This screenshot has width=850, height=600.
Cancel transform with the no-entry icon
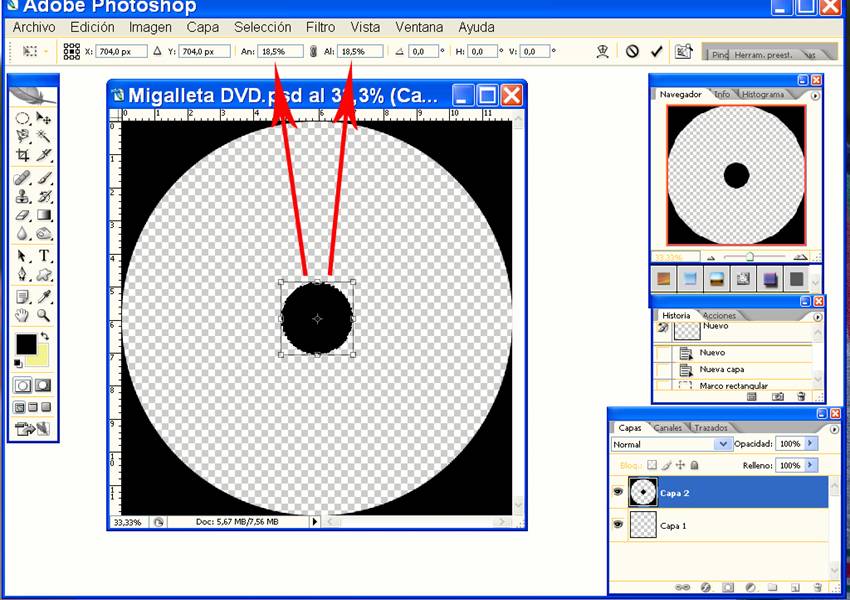coord(632,51)
